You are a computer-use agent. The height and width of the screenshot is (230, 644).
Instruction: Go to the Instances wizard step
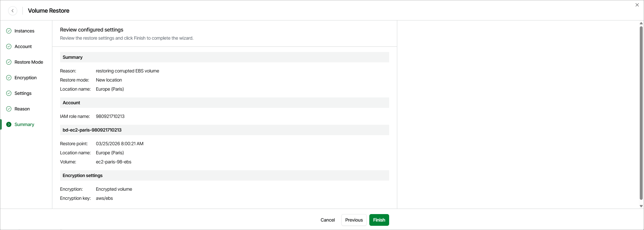point(24,31)
